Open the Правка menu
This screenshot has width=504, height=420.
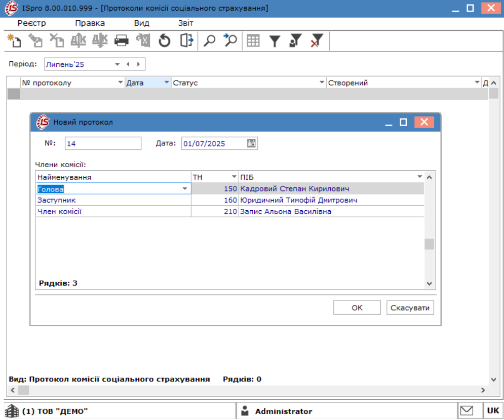click(90, 23)
